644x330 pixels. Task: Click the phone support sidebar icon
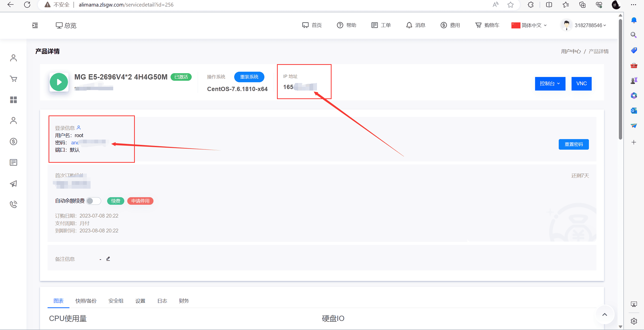pos(14,204)
